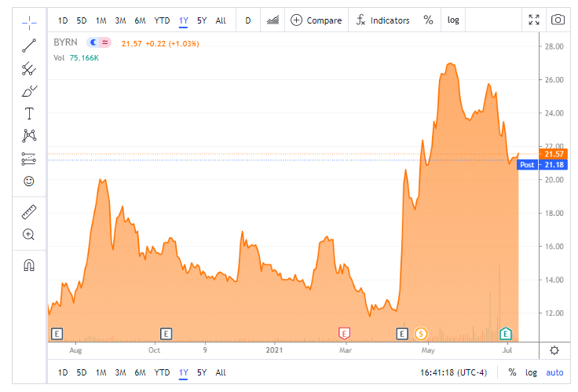Open the D interval dropdown

coord(247,20)
